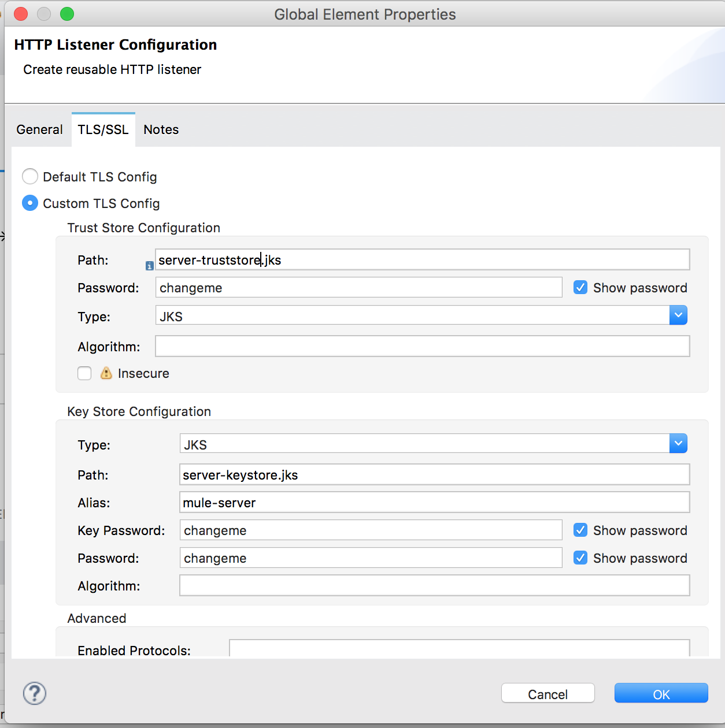Select the Custom TLS Config radio button
The image size is (725, 728).
pyautogui.click(x=30, y=203)
